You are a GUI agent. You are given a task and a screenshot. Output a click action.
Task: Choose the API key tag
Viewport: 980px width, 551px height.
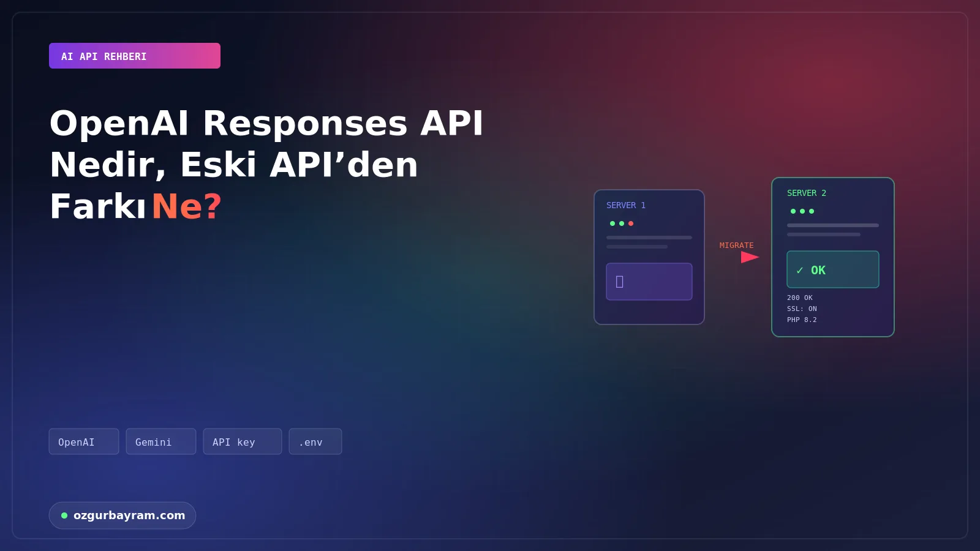coord(243,441)
